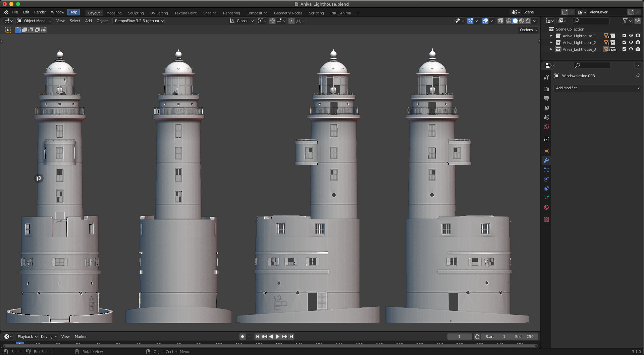Image resolution: width=644 pixels, height=355 pixels.
Task: Open the View Layer properties tab
Action: 546,108
